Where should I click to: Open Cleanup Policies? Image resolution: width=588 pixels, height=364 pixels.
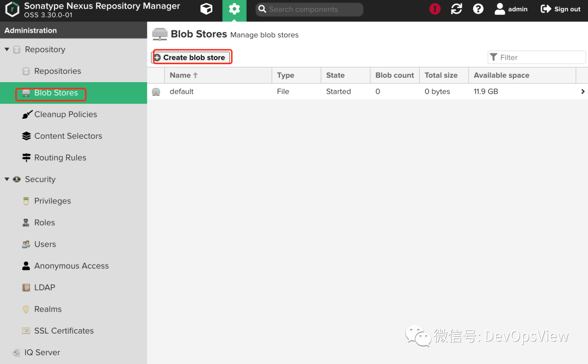pos(66,114)
